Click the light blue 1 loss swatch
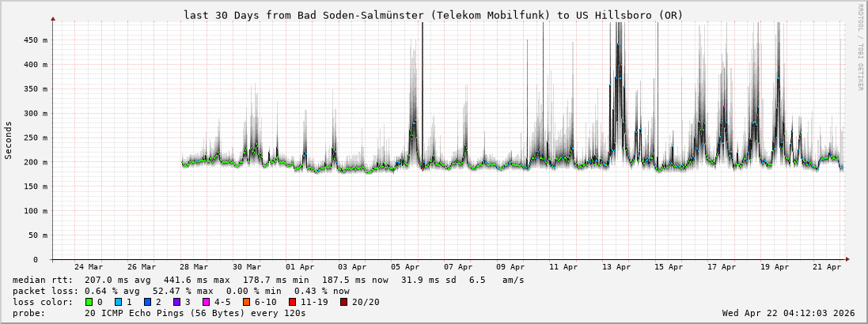 coord(119,302)
